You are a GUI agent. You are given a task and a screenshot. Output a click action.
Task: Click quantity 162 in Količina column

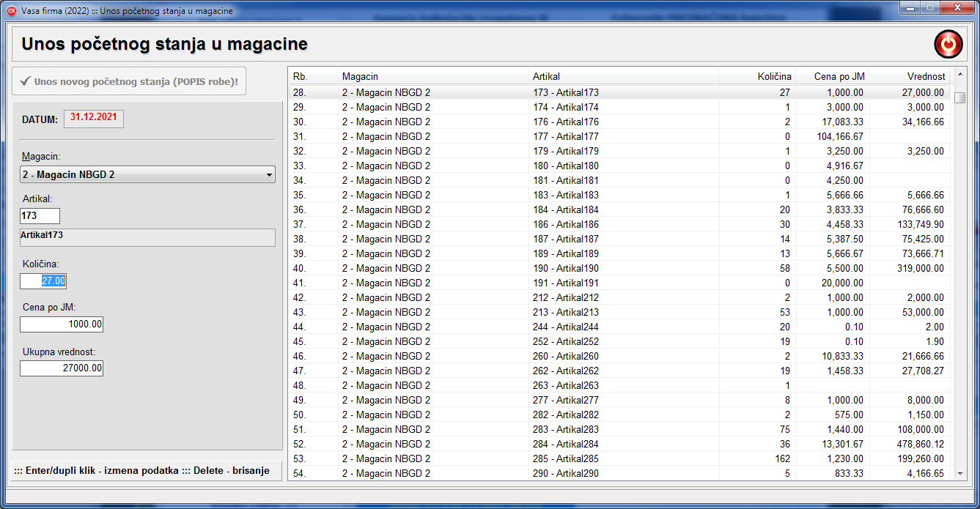(783, 458)
